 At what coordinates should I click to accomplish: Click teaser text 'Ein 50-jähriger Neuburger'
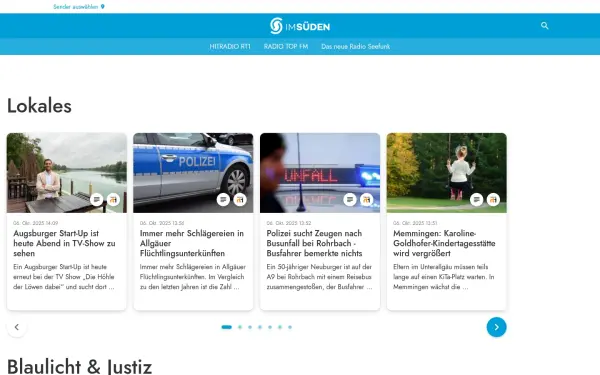tap(320, 277)
